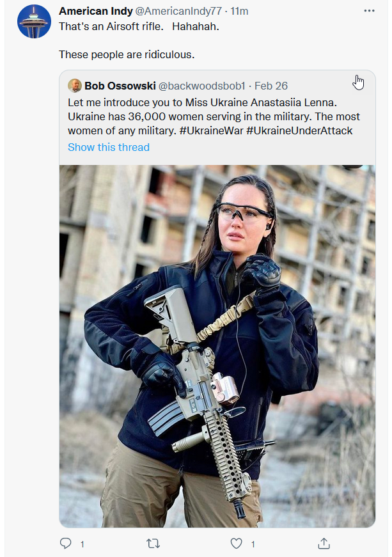Open the @backwoodsbob1 handle

pyautogui.click(x=201, y=86)
